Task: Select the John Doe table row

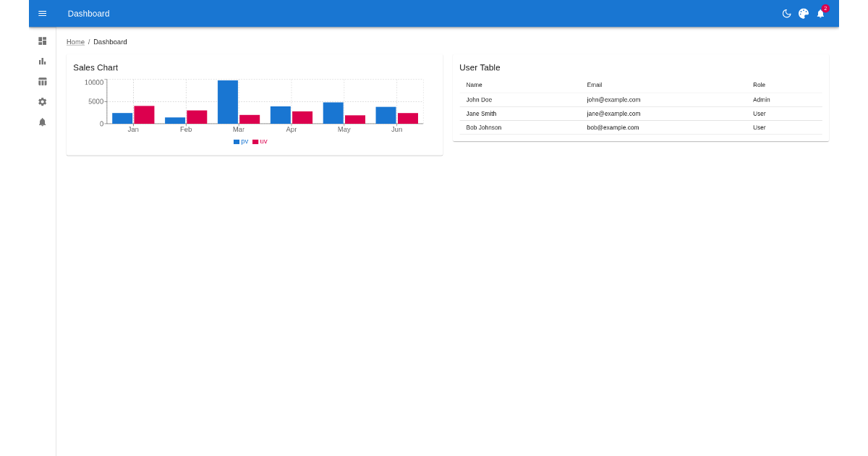Action: point(479,100)
